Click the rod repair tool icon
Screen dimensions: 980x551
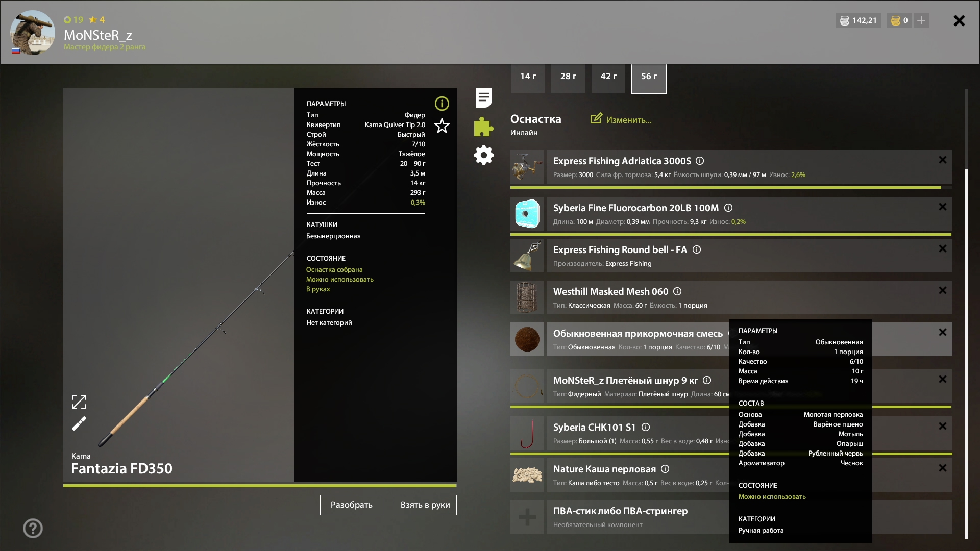coord(79,423)
